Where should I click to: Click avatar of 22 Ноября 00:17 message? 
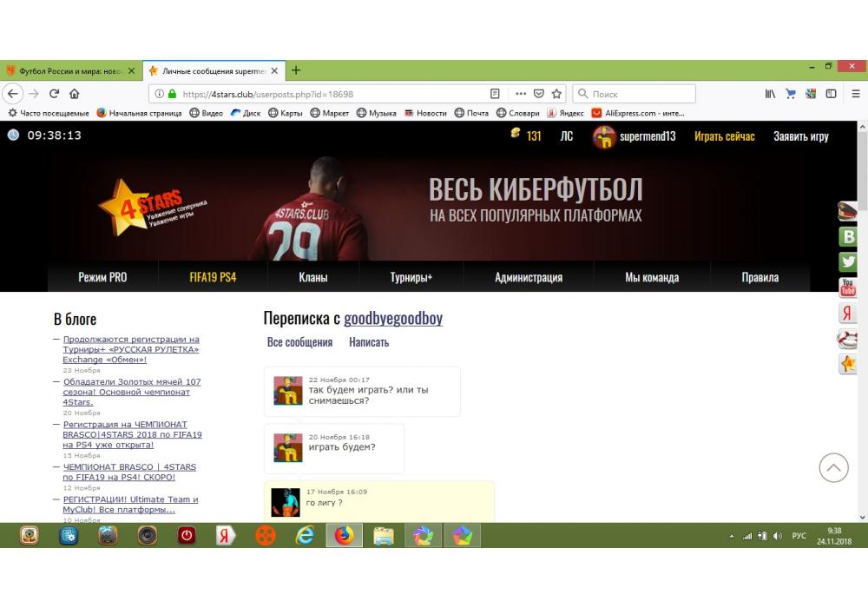click(x=288, y=391)
